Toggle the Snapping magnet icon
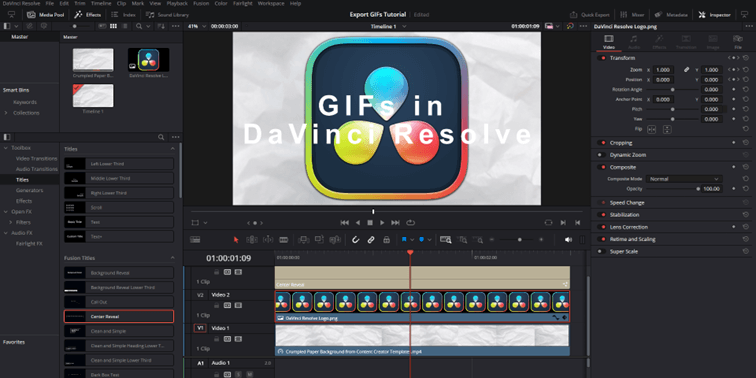This screenshot has width=756, height=378. [355, 240]
